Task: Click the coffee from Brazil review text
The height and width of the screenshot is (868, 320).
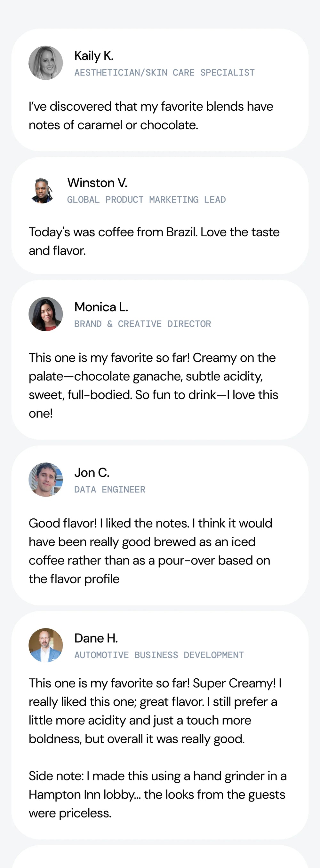Action: point(154,241)
